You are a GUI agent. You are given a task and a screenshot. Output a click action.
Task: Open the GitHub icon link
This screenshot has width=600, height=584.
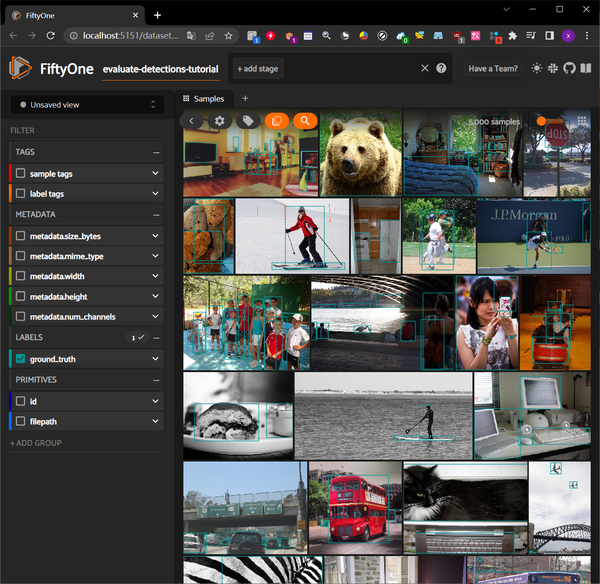tap(569, 68)
